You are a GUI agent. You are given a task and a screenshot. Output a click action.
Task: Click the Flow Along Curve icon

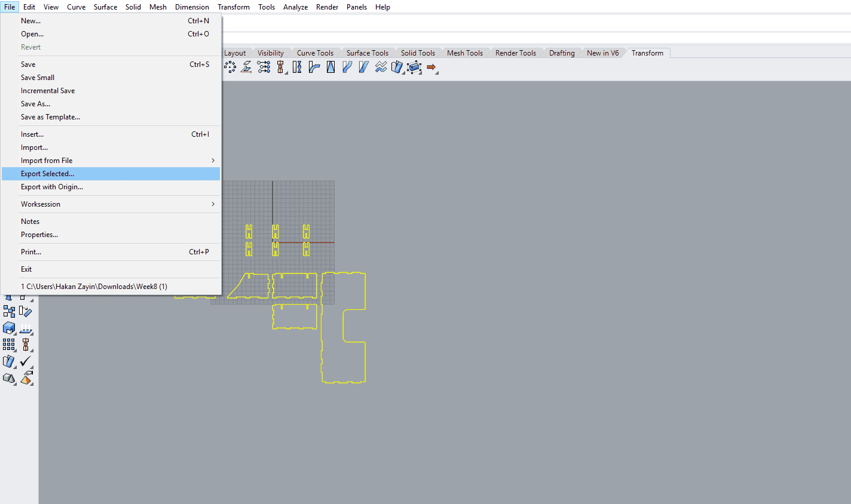click(347, 67)
